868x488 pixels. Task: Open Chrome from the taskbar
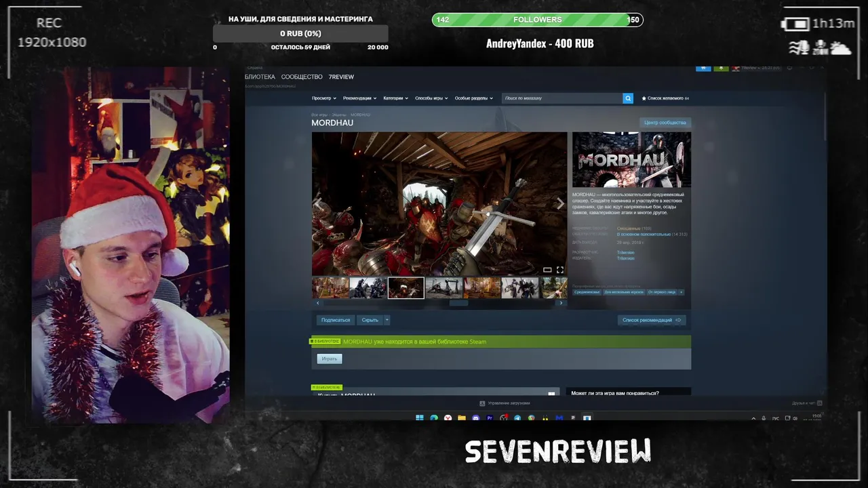531,418
